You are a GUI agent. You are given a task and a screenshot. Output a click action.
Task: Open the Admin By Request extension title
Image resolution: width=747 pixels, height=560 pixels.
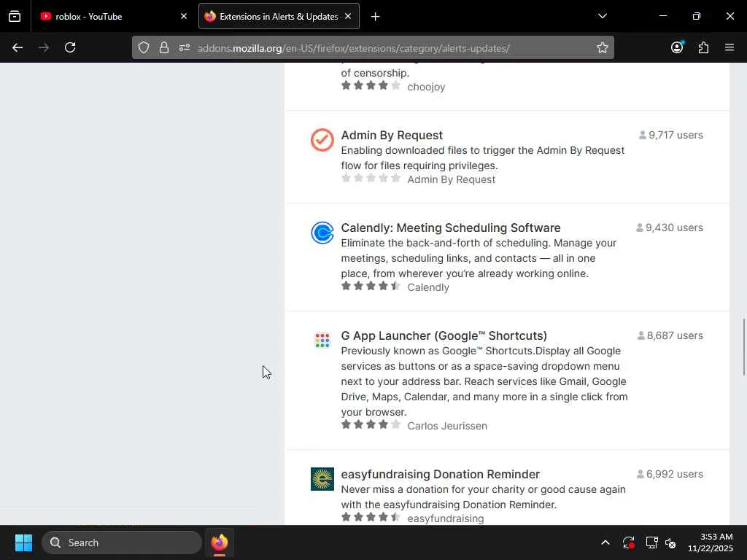392,135
